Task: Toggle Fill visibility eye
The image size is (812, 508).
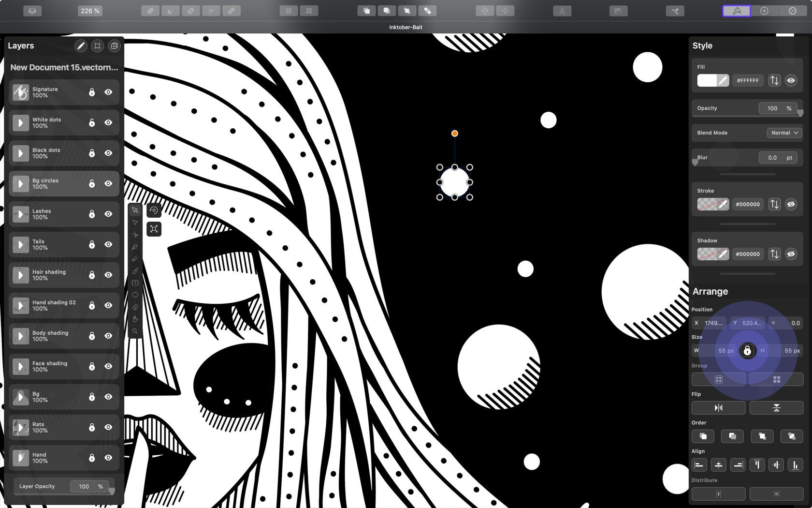Action: 791,81
